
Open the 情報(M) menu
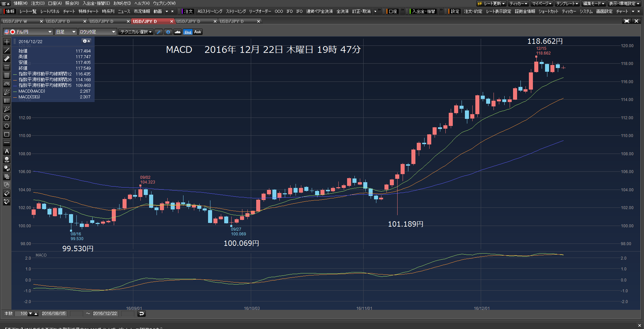point(21,3)
